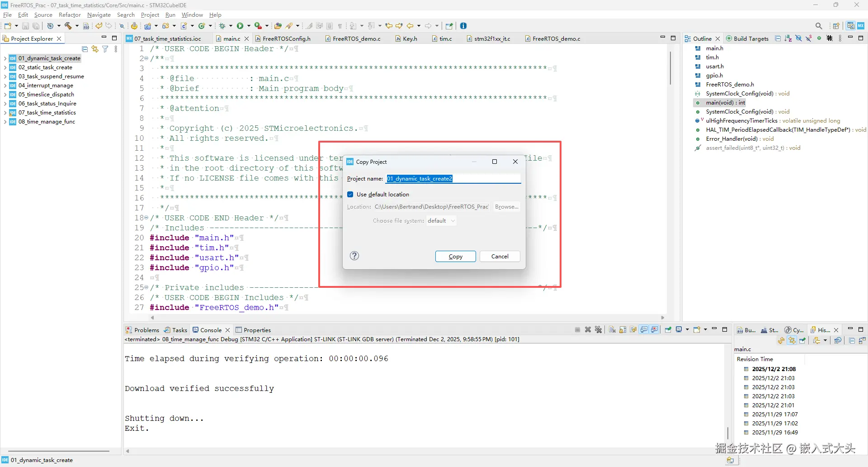Open the Open Perspective icon
Image resolution: width=868 pixels, height=467 pixels.
836,26
